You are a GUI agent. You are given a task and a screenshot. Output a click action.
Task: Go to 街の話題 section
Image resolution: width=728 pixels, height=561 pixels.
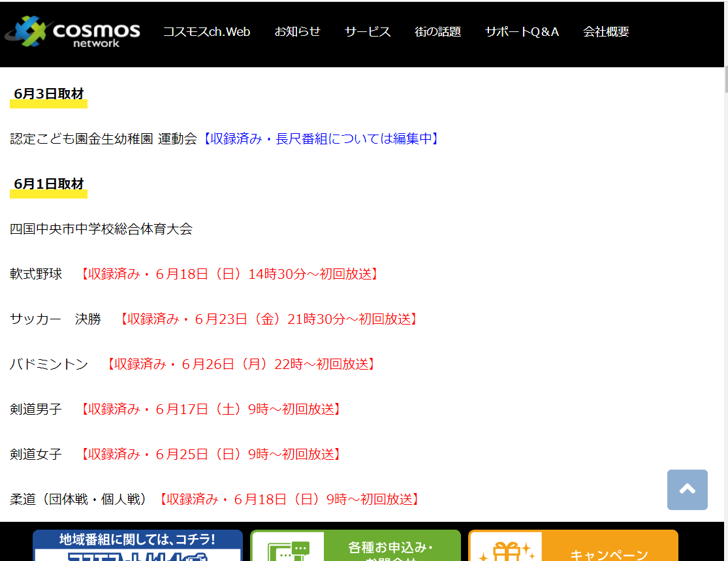tap(437, 32)
